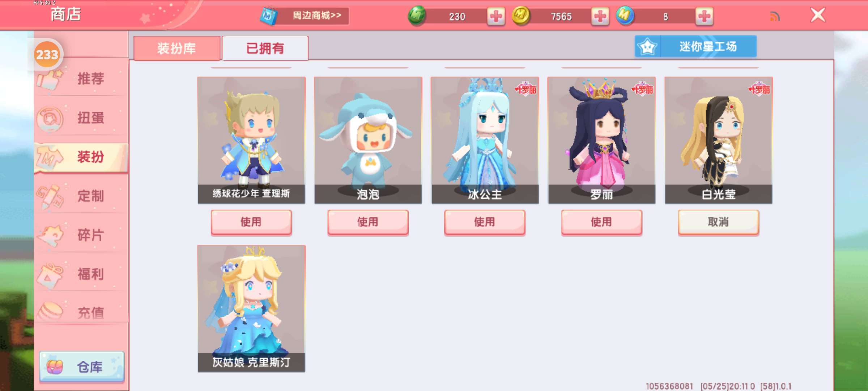The height and width of the screenshot is (391, 868).
Task: Use the 泡泡 dolphin skin
Action: [368, 222]
